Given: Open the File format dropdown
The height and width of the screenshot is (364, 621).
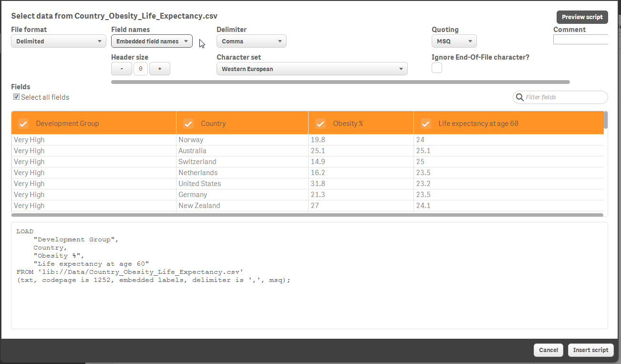Looking at the screenshot, I should 58,41.
